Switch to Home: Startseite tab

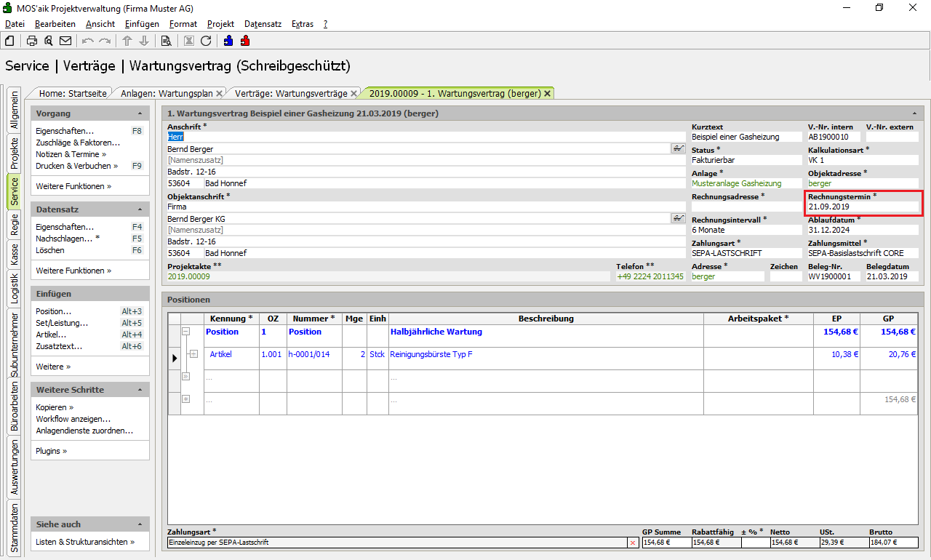pyautogui.click(x=73, y=93)
